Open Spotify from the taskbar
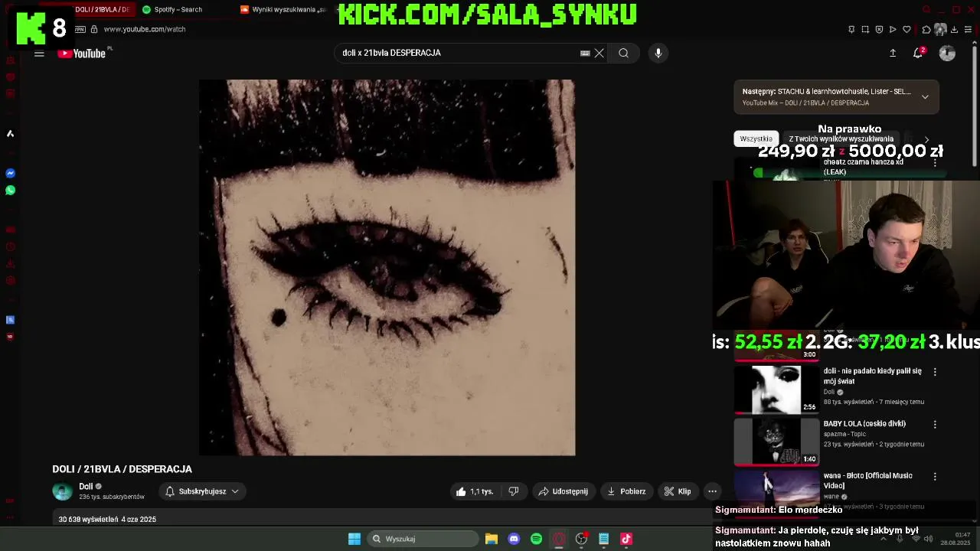Image resolution: width=980 pixels, height=551 pixels. (x=536, y=539)
